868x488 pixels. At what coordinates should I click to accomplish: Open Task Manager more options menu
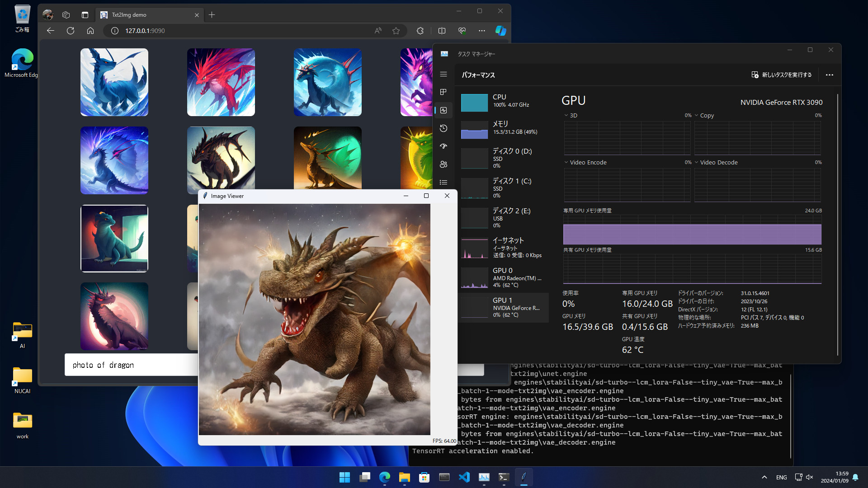(x=829, y=75)
